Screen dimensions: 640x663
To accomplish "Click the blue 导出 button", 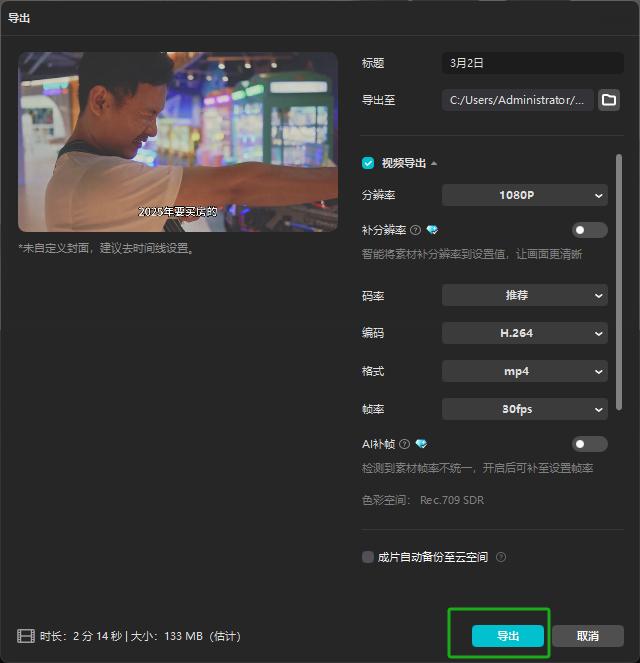I will 508,636.
